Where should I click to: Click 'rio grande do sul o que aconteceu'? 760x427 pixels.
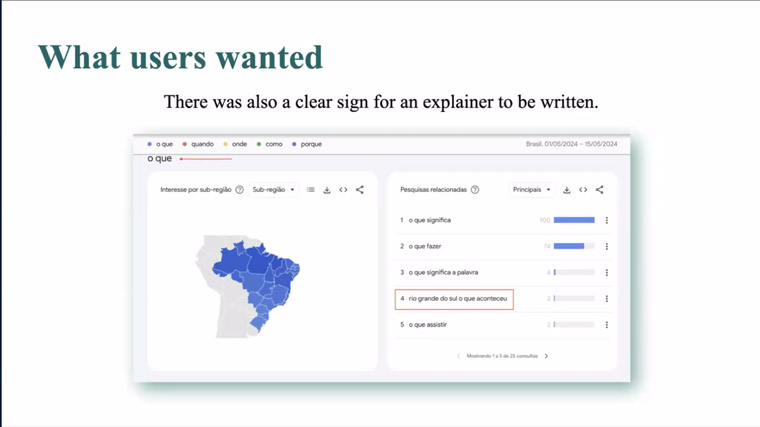(x=458, y=299)
